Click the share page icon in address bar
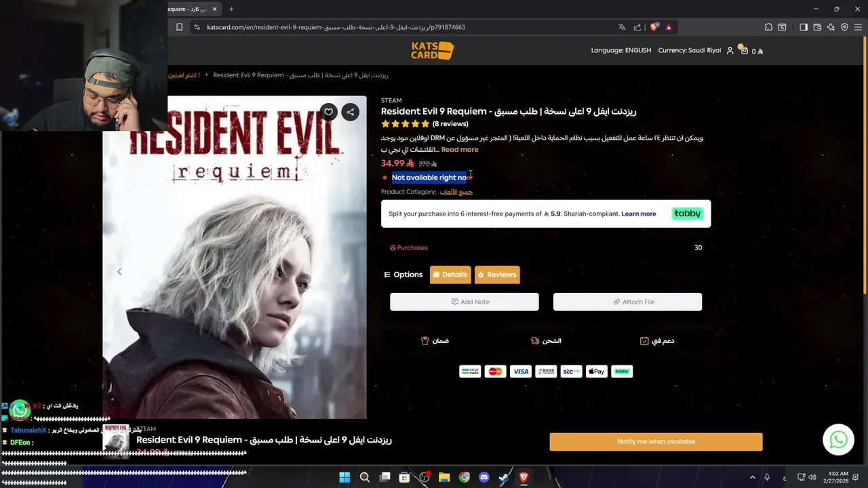 click(637, 27)
